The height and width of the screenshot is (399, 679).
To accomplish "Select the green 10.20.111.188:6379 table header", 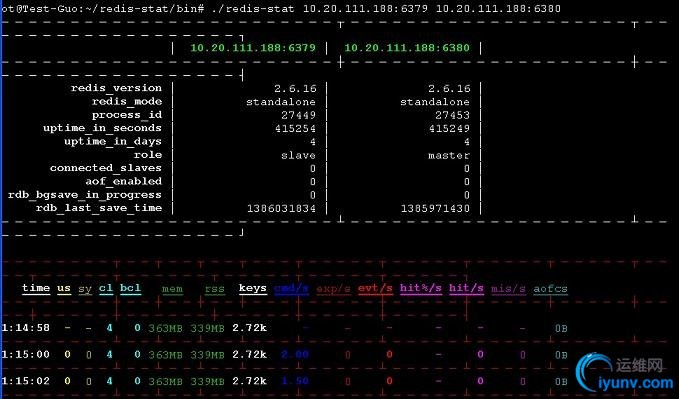I will 253,48.
